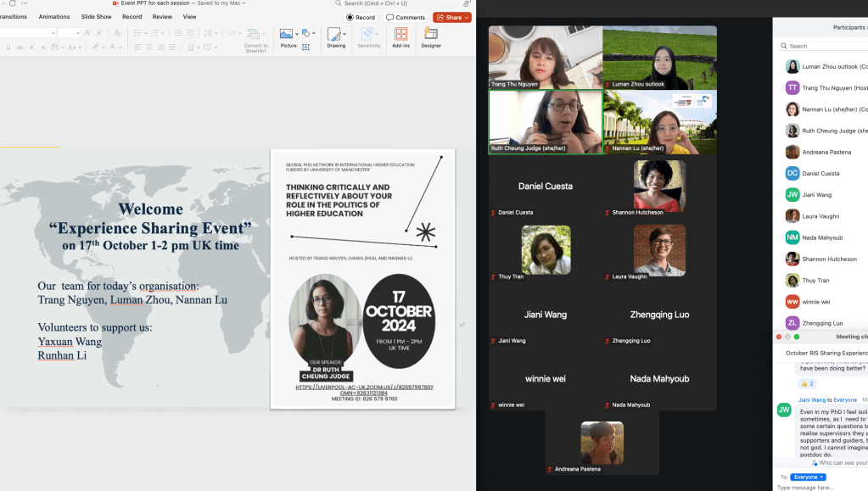The height and width of the screenshot is (491, 868).
Task: Open the Shapes insert icon
Action: coord(307,33)
